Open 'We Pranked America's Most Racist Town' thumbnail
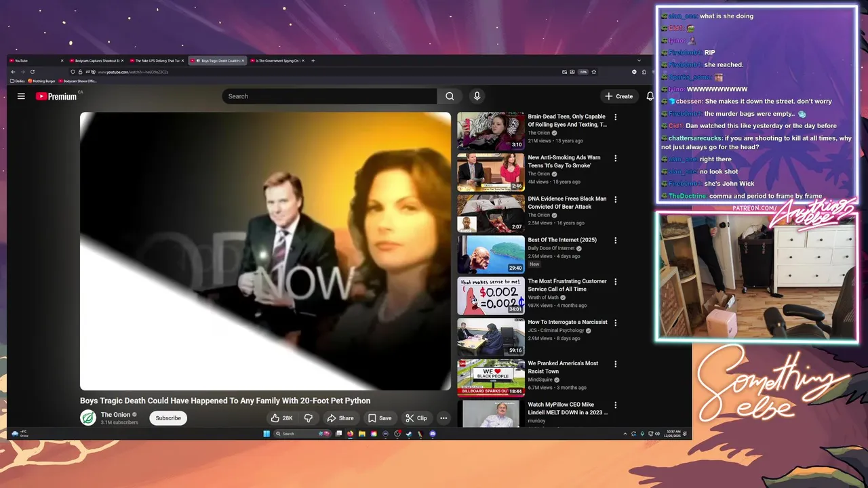Image resolution: width=868 pixels, height=488 pixels. [x=491, y=378]
